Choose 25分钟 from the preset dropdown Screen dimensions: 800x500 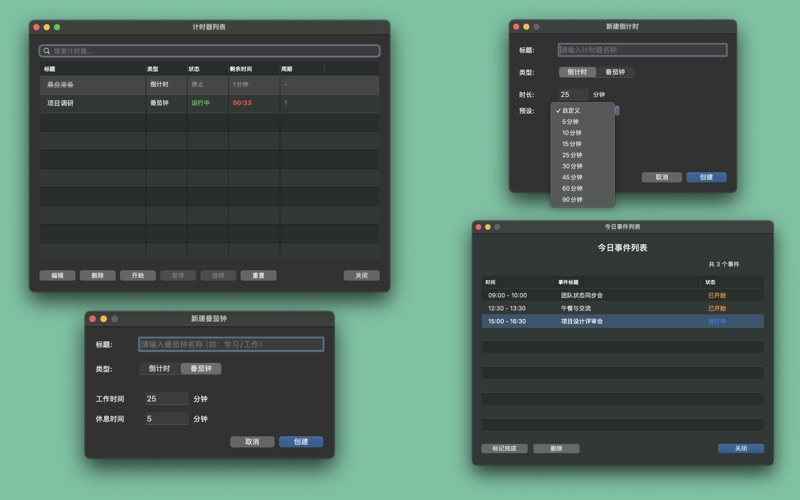[x=572, y=155]
